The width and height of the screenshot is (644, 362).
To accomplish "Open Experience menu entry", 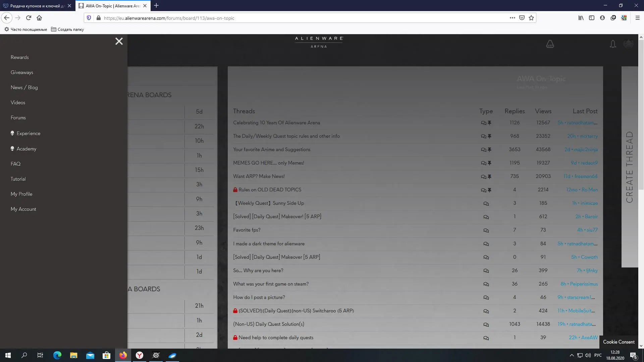I will pos(25,133).
